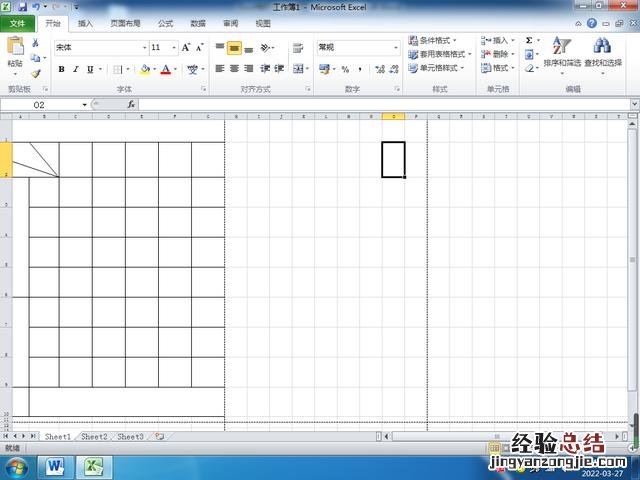Click the AutoSum sigma icon
This screenshot has height=480, width=640.
point(529,41)
